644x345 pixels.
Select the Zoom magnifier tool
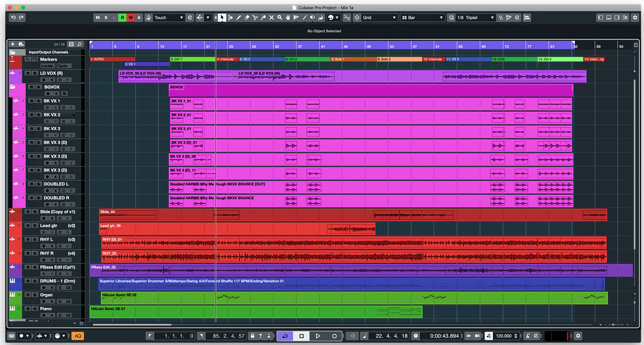(x=280, y=18)
